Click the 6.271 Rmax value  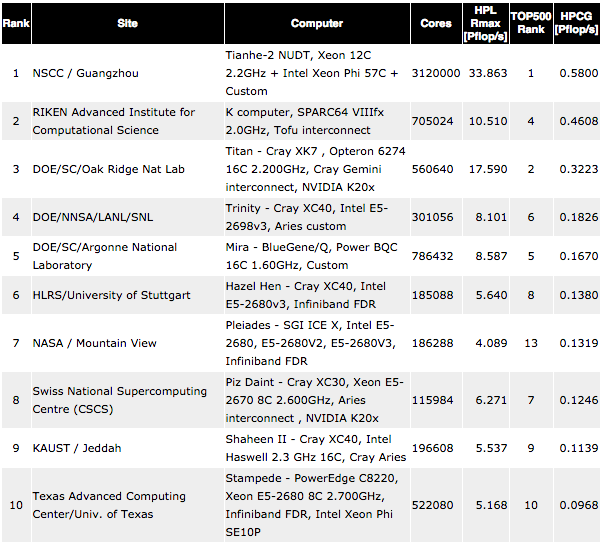click(x=491, y=400)
